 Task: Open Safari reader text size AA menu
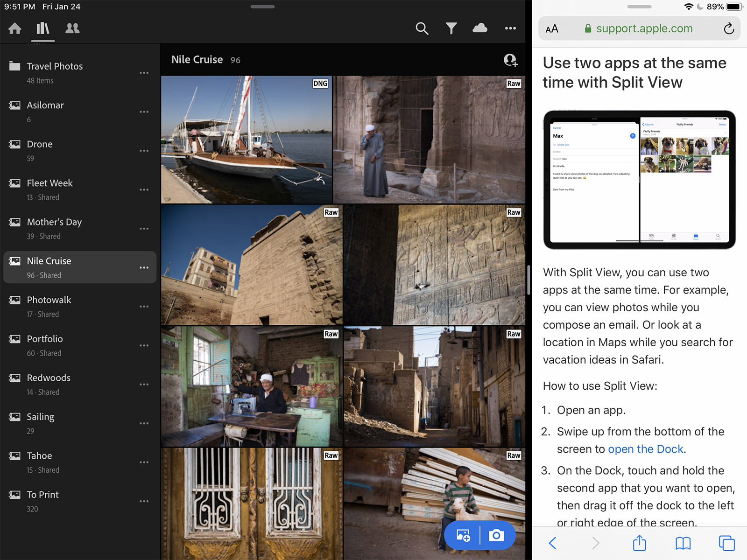pos(552,28)
